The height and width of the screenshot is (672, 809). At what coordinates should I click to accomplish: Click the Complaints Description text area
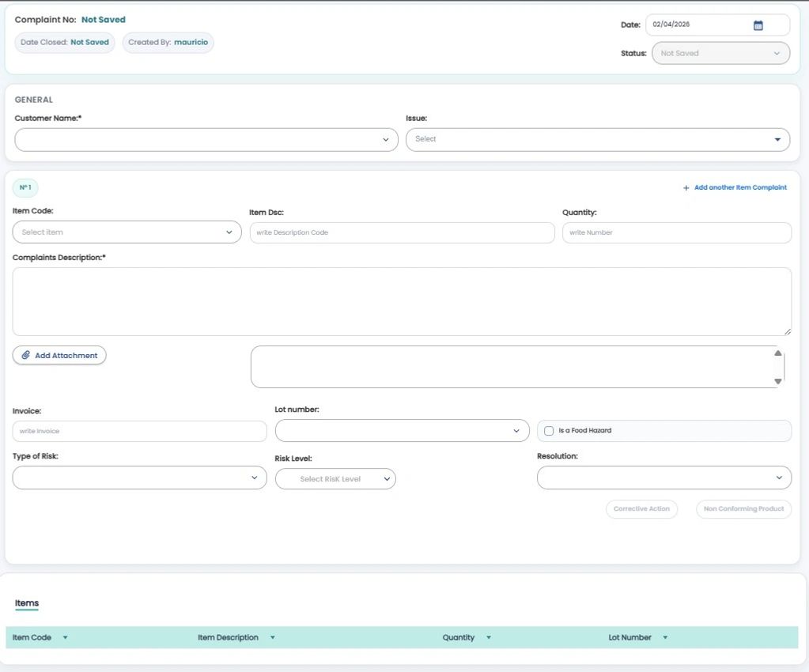tap(402, 301)
